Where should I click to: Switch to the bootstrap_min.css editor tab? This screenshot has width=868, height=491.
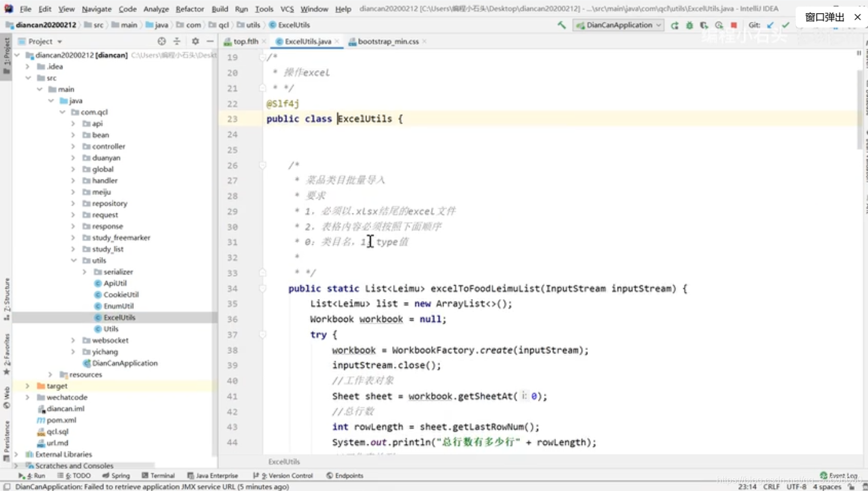388,41
